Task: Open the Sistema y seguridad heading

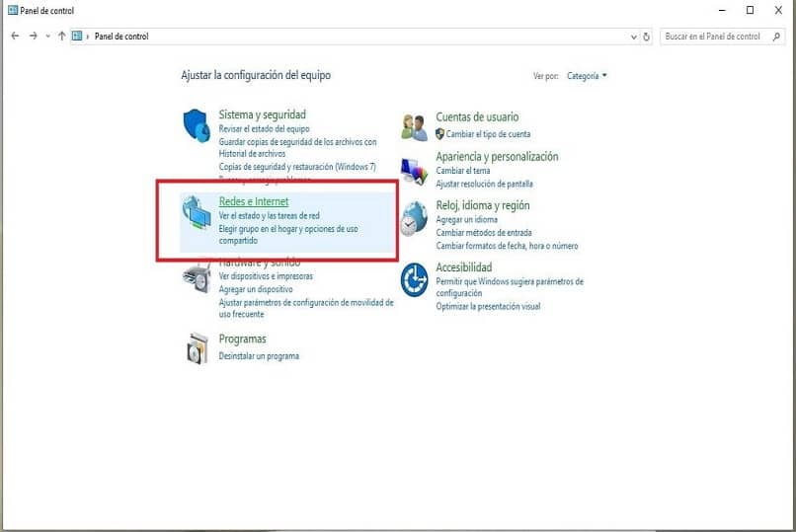Action: [263, 114]
